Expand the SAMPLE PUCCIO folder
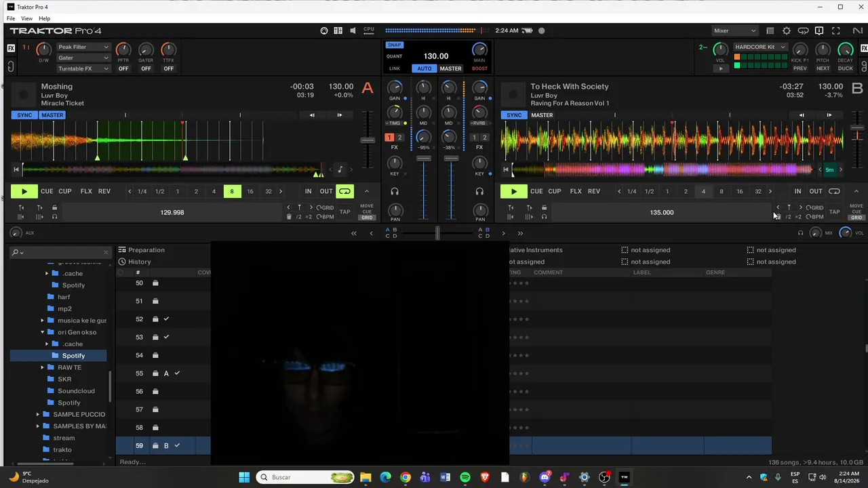868x488 pixels. coord(38,414)
